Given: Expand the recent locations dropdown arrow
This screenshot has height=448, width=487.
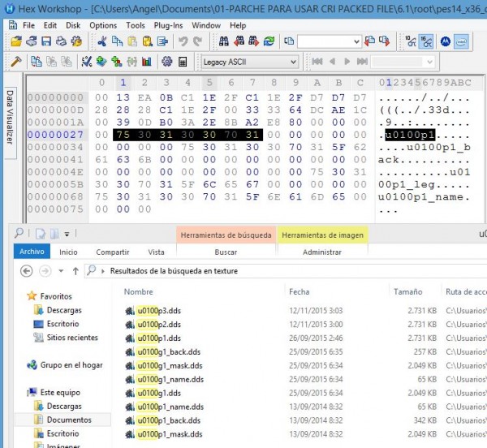Looking at the screenshot, I should (x=61, y=271).
